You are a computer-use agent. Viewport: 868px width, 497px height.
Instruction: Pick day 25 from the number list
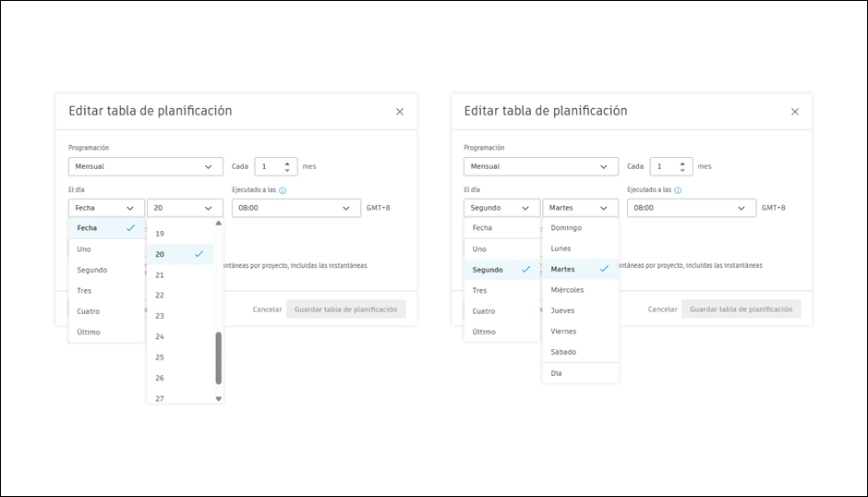click(x=161, y=358)
